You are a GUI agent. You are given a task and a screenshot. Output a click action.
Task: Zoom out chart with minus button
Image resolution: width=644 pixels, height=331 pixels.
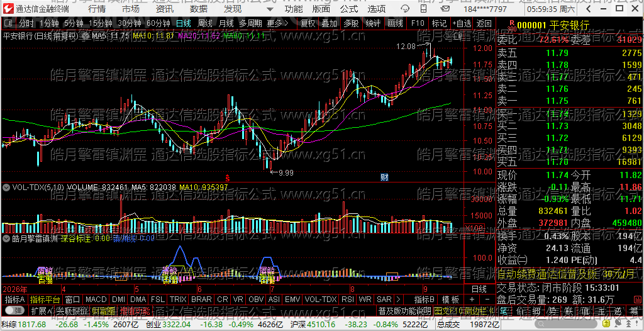point(487,300)
